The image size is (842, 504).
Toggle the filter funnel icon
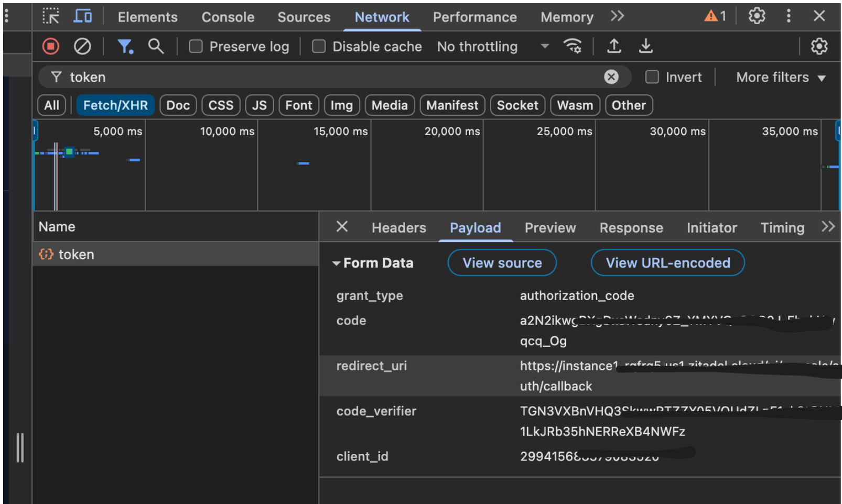[x=125, y=47]
